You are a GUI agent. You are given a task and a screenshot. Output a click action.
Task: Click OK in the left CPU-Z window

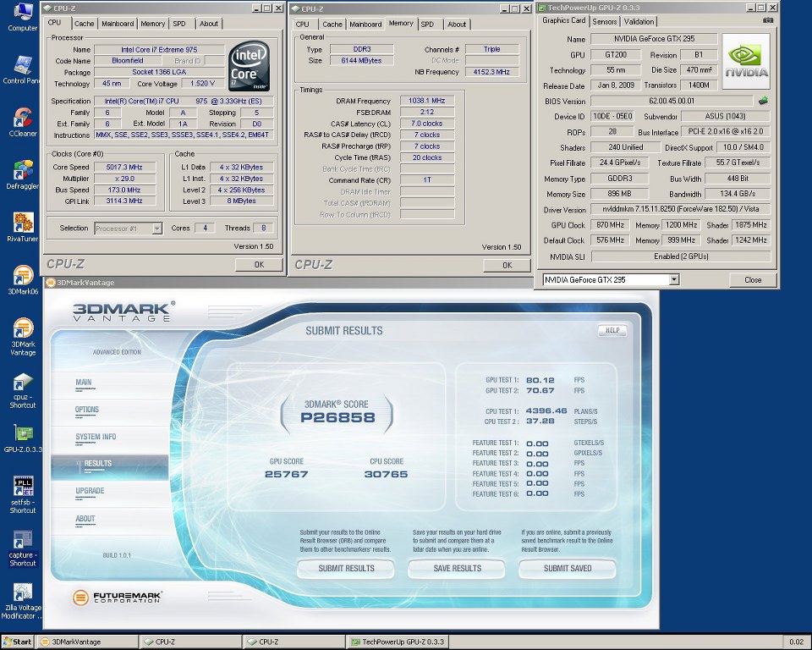(259, 265)
